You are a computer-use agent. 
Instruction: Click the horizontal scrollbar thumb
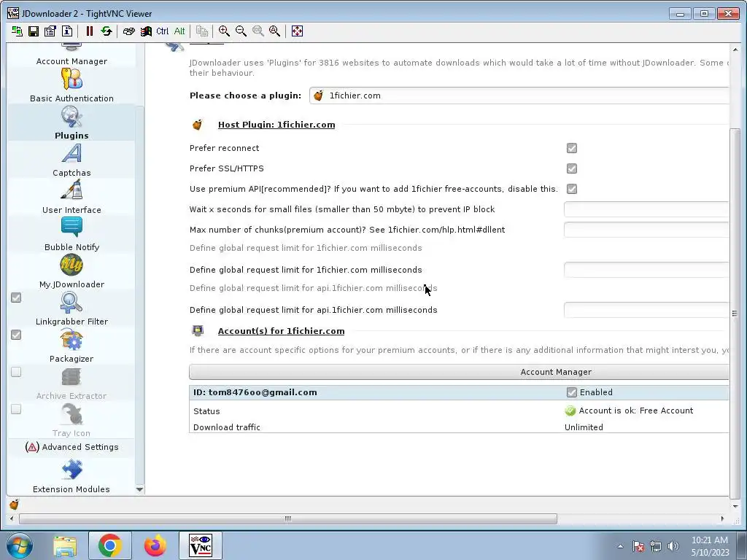coord(287,518)
